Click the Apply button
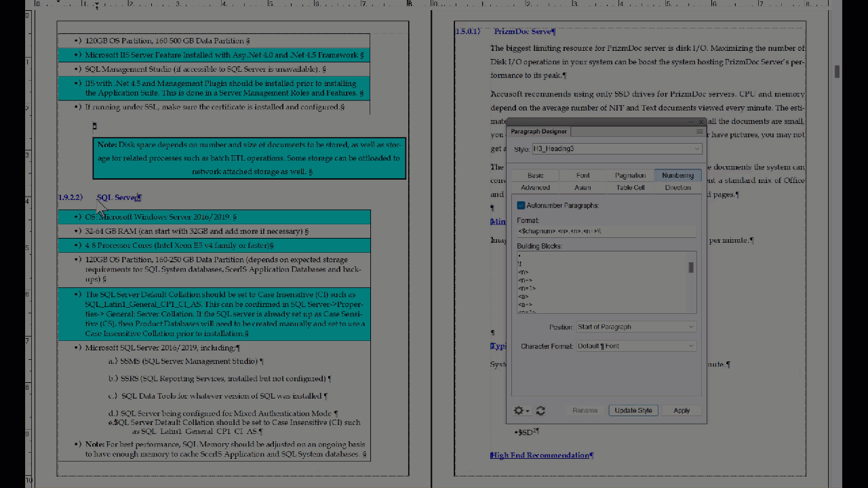 pos(682,411)
